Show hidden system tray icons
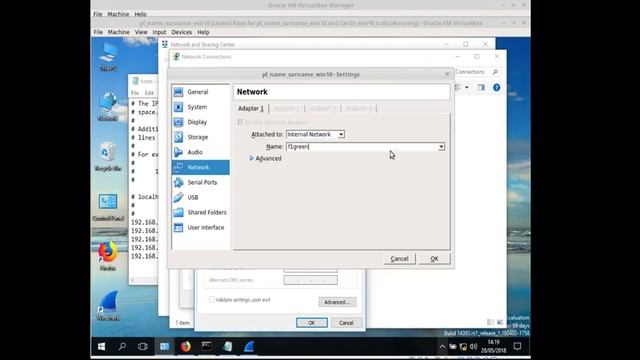The image size is (640, 360). pos(442,347)
